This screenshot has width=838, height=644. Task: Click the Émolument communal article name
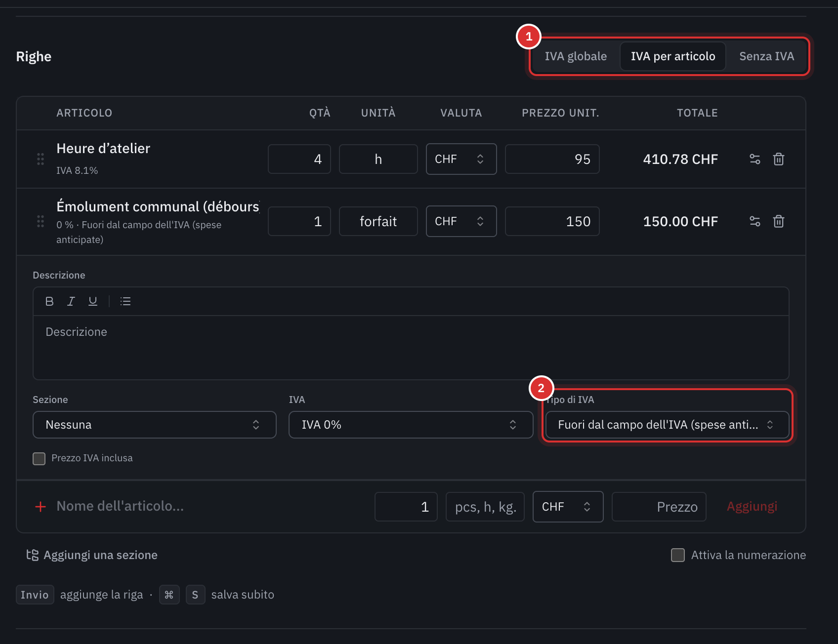tap(158, 206)
